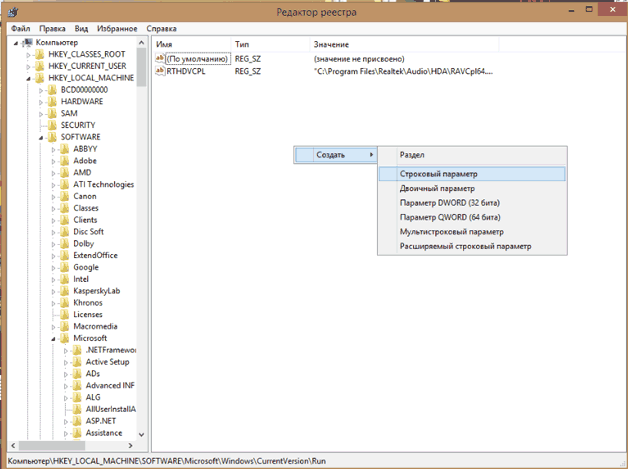Collapse the Microsoft node arrow
Viewport: 628px width, 469px height.
53,339
